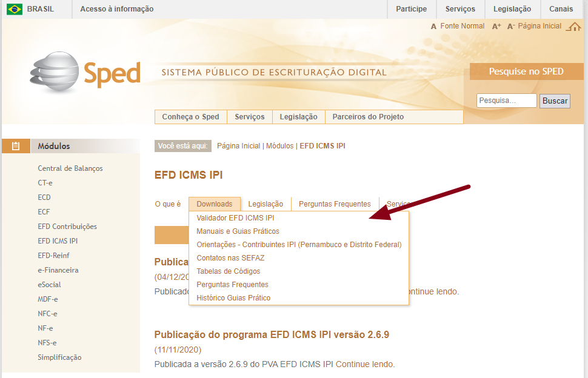Click Continue lendo for version 2.6.9

(364, 364)
